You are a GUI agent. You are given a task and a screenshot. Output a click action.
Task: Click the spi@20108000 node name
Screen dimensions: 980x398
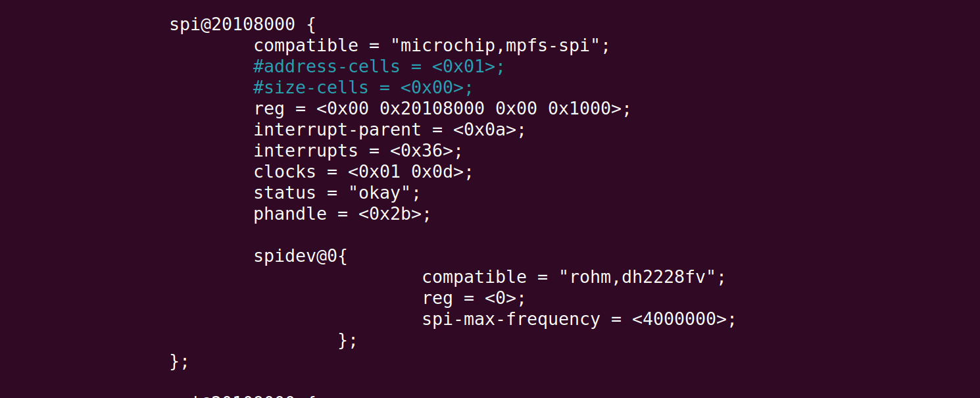(x=232, y=25)
